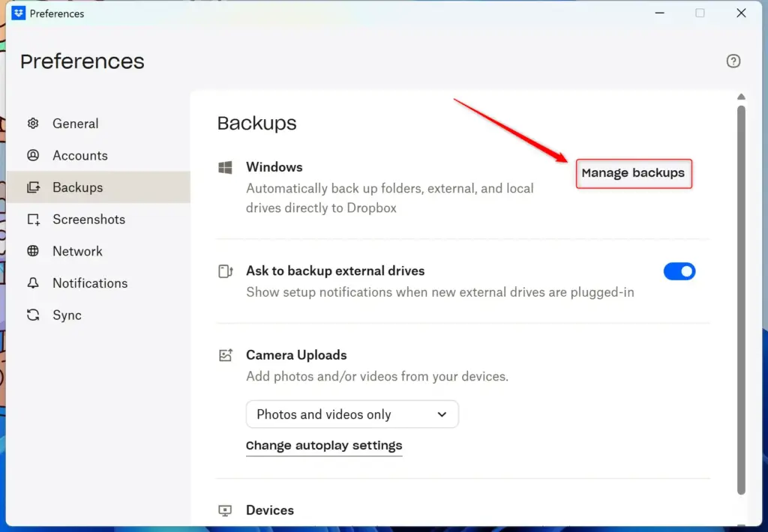Close the Preferences window
The width and height of the screenshot is (768, 532).
click(741, 13)
